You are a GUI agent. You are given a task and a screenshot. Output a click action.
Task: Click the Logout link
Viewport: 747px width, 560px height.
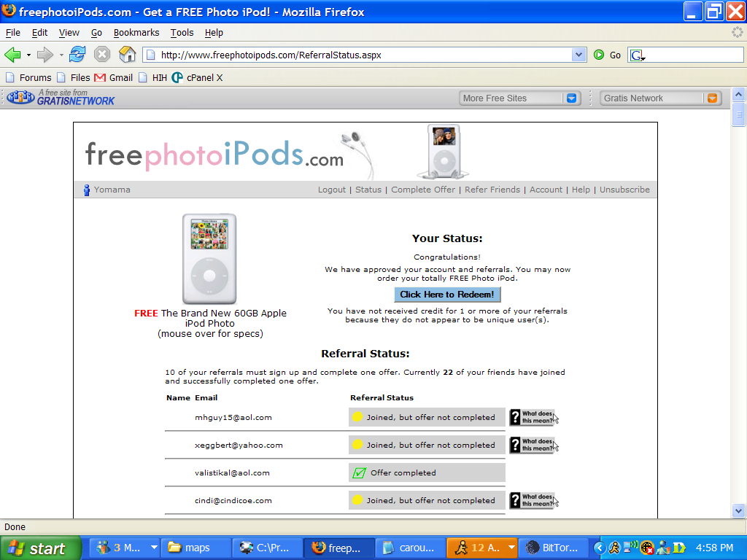point(332,190)
